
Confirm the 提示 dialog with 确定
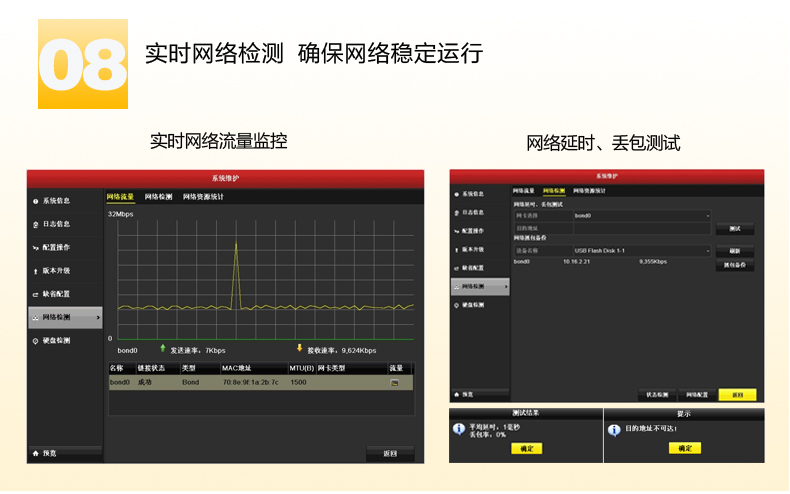685,448
